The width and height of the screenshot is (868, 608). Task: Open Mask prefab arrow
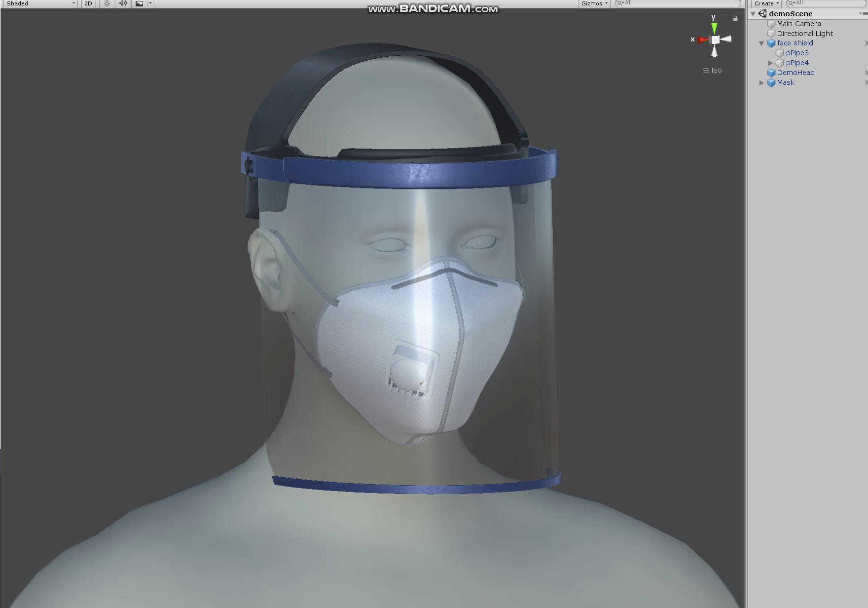click(866, 83)
